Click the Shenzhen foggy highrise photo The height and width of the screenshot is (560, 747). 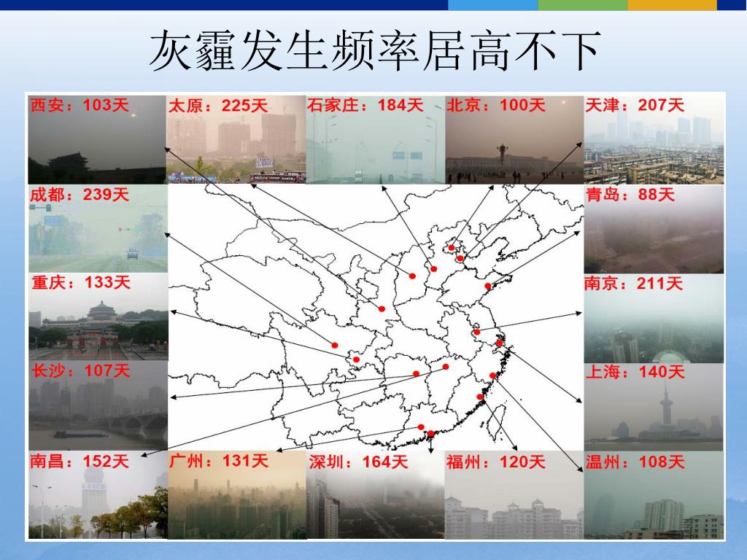click(376, 495)
